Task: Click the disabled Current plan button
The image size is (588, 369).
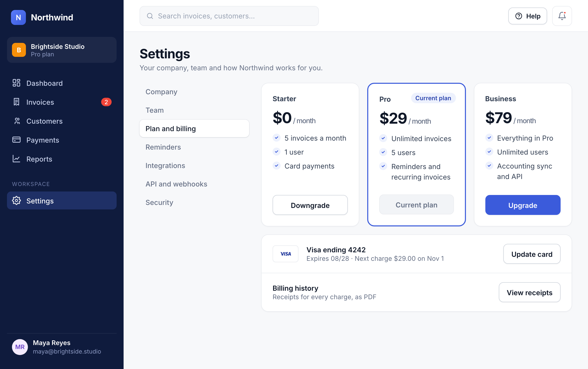Action: click(x=416, y=204)
